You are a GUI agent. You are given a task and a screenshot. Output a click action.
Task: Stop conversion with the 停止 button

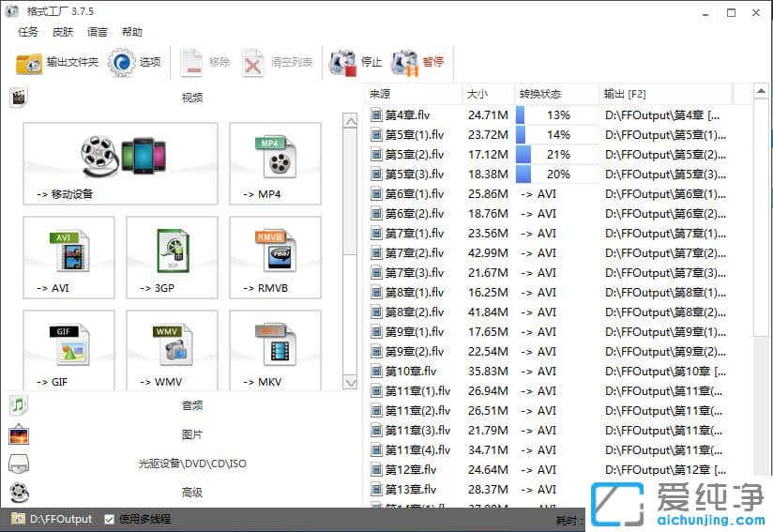[x=356, y=63]
